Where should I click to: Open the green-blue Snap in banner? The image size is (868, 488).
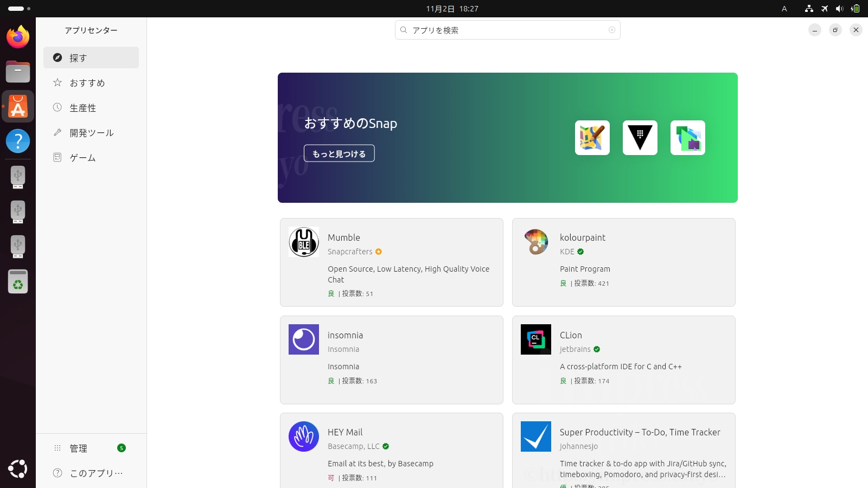(x=688, y=138)
